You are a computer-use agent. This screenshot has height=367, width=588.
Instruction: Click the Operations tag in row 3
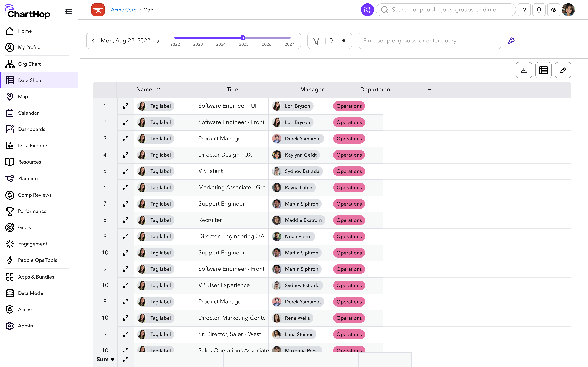click(349, 139)
